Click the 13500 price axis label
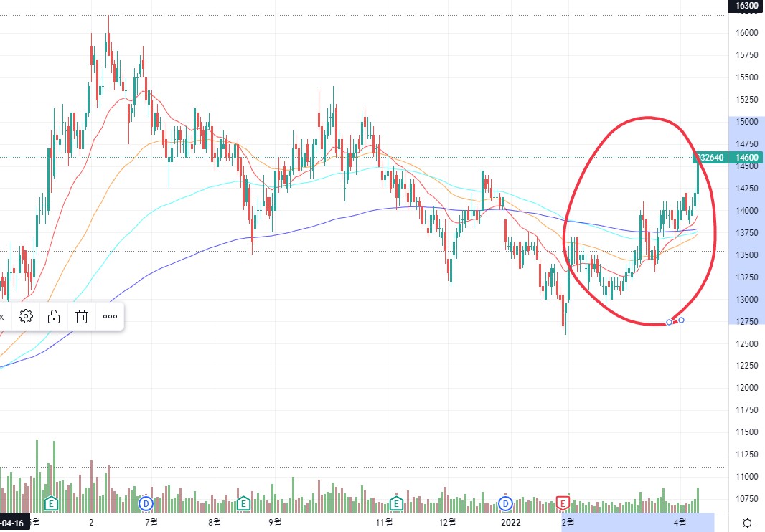Image resolution: width=765 pixels, height=532 pixels. [x=747, y=255]
